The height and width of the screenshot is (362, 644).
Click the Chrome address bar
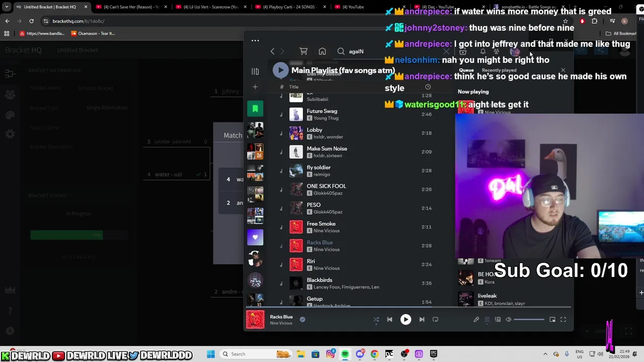[x=302, y=21]
